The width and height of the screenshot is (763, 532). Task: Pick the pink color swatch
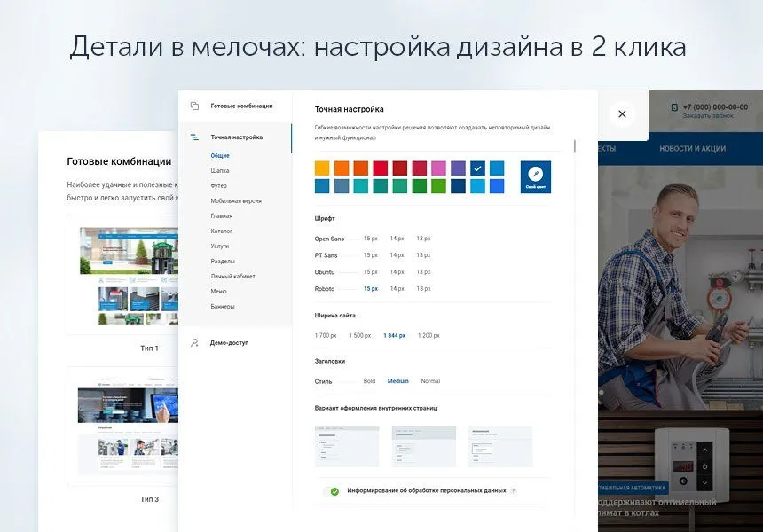coord(438,168)
